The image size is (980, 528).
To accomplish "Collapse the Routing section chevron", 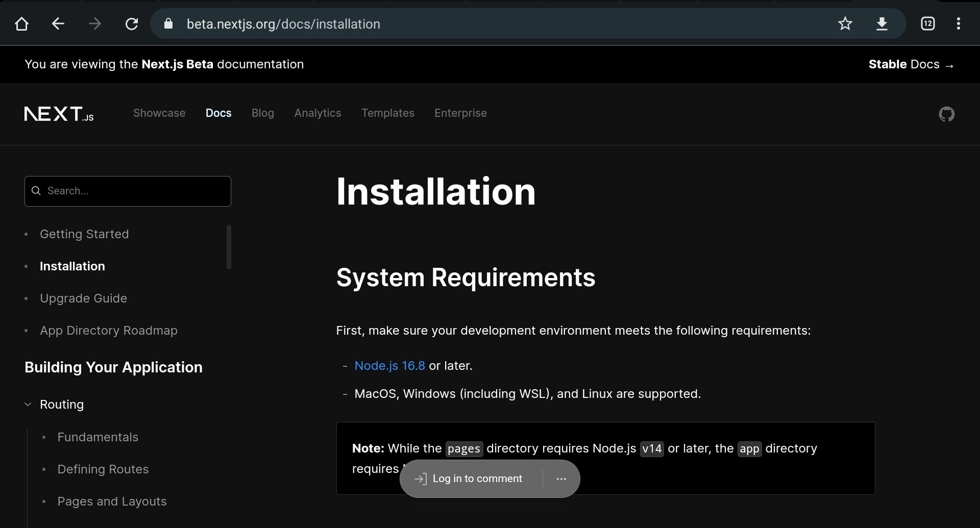I will tap(28, 405).
